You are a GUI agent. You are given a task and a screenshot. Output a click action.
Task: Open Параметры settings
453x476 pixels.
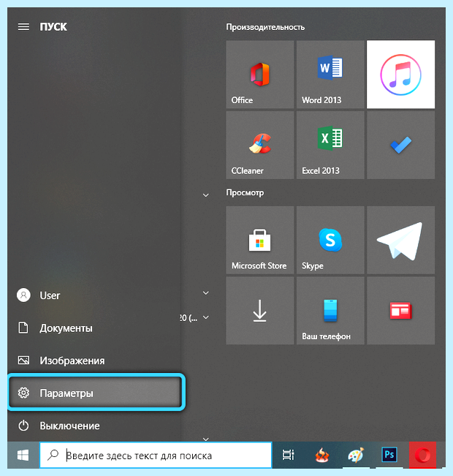click(95, 393)
